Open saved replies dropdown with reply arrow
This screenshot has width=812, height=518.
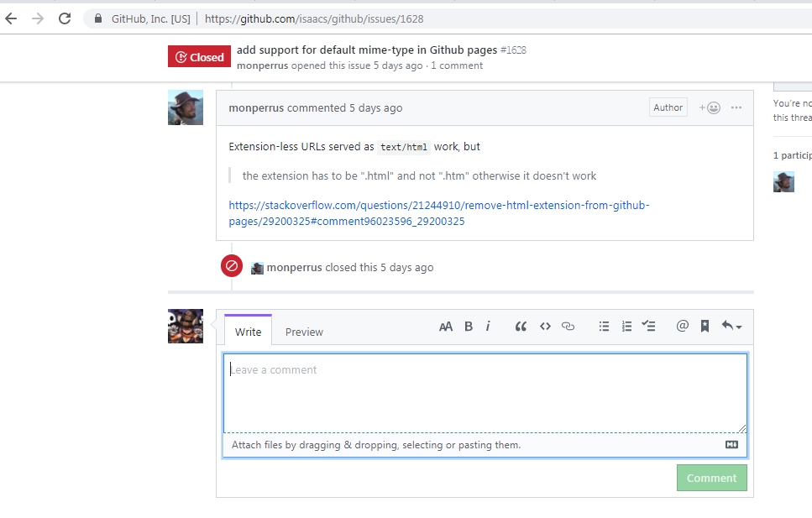(x=731, y=326)
